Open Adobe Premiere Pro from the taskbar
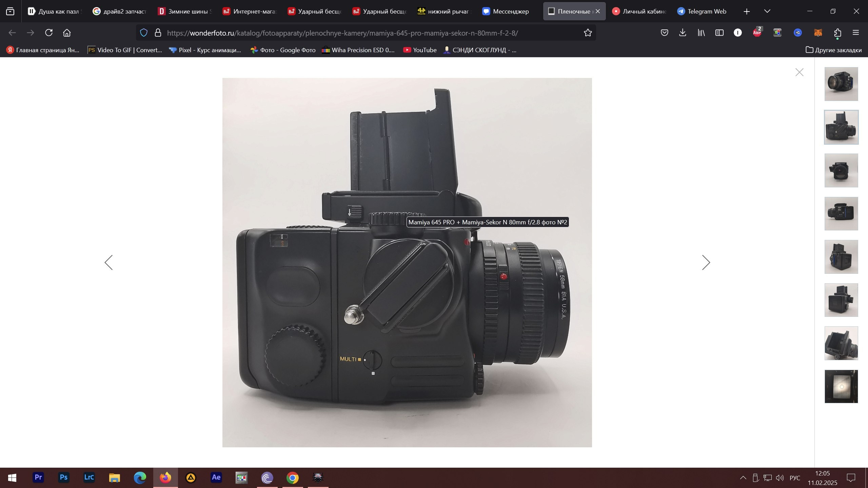The height and width of the screenshot is (488, 868). click(38, 477)
